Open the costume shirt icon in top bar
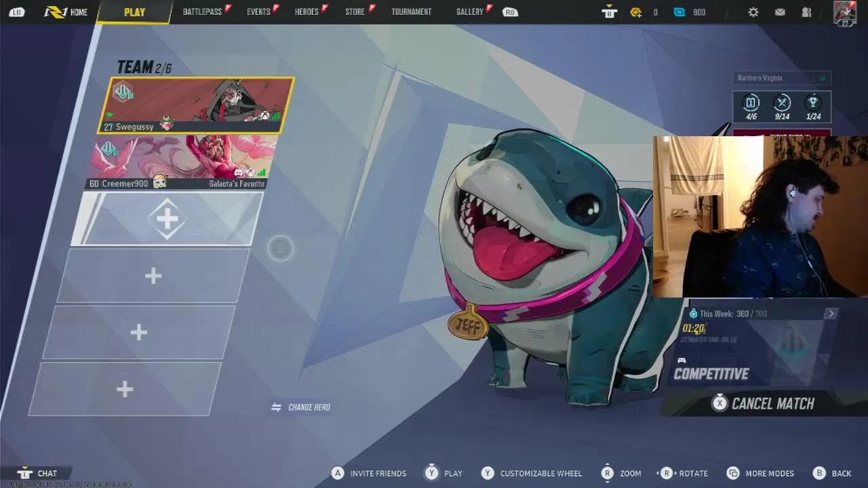 [x=609, y=12]
